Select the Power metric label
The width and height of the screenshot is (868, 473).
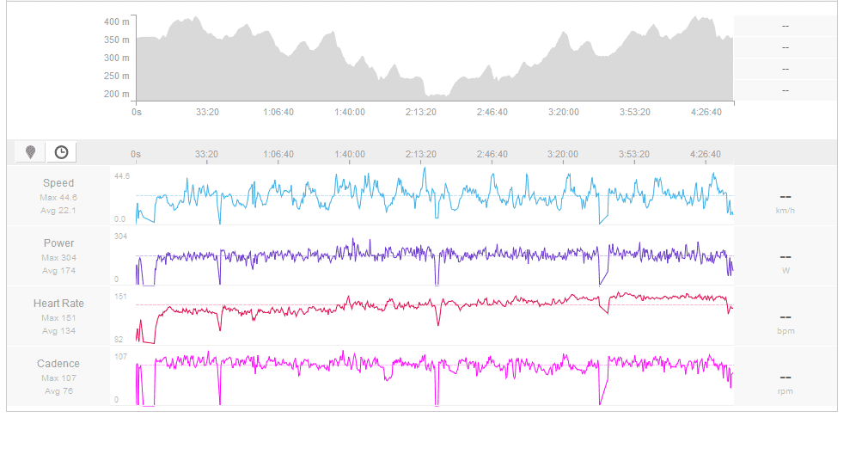point(58,243)
